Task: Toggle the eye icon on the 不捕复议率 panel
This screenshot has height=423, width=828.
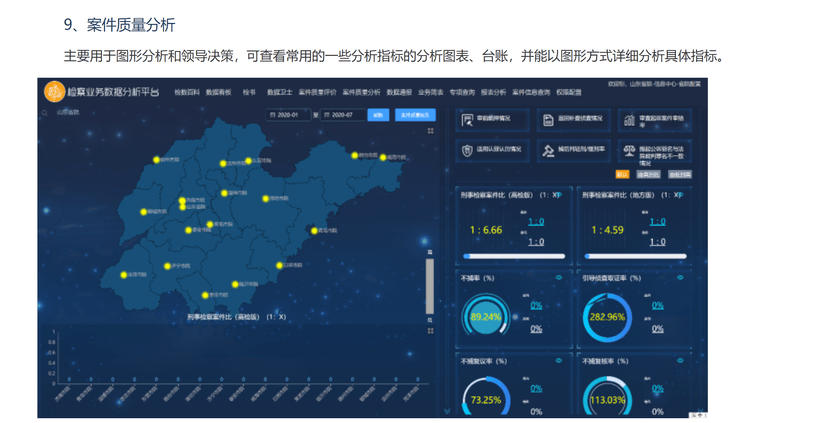Action: 559,361
